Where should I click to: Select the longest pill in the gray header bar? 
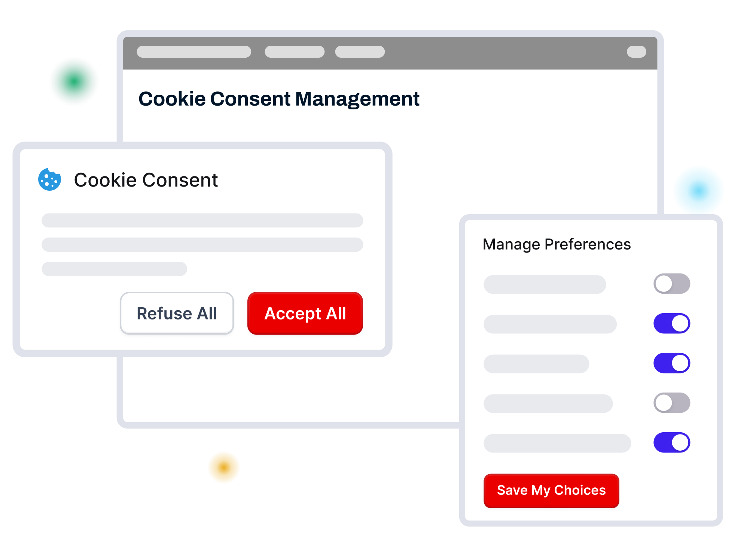(x=193, y=52)
